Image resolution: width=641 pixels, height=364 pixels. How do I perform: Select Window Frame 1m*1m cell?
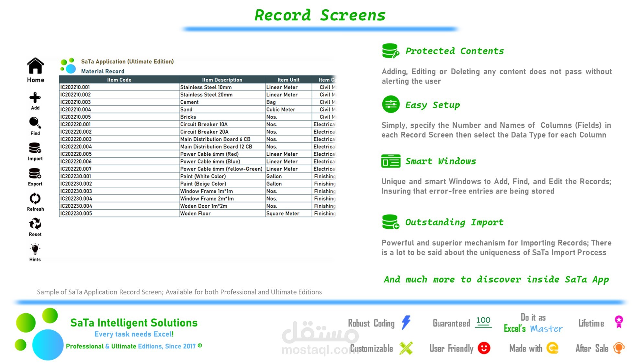pyautogui.click(x=222, y=191)
